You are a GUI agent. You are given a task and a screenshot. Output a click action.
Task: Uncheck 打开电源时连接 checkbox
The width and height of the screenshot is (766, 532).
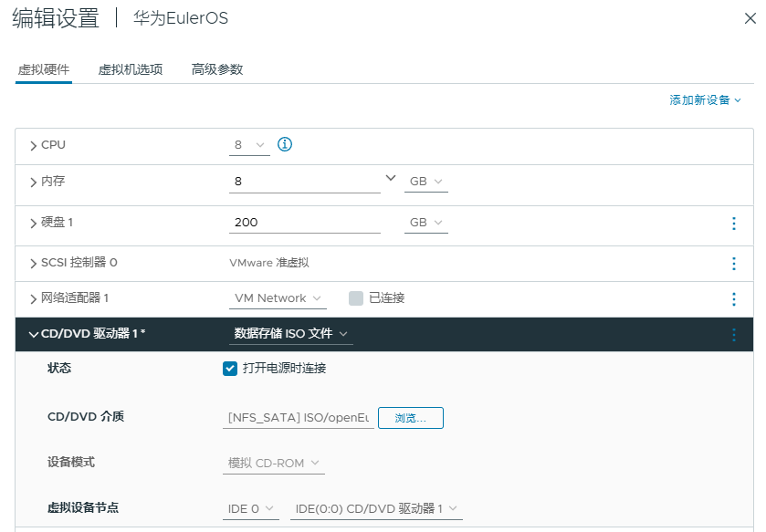coord(230,369)
